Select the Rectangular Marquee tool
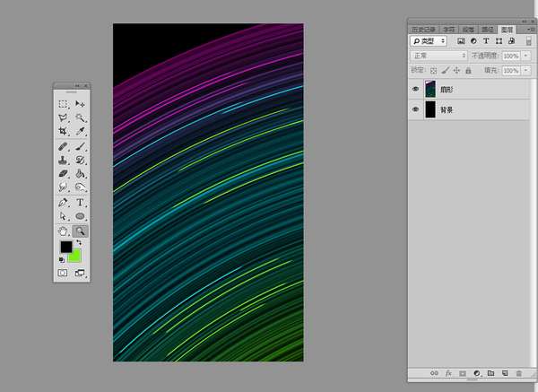 pos(63,104)
